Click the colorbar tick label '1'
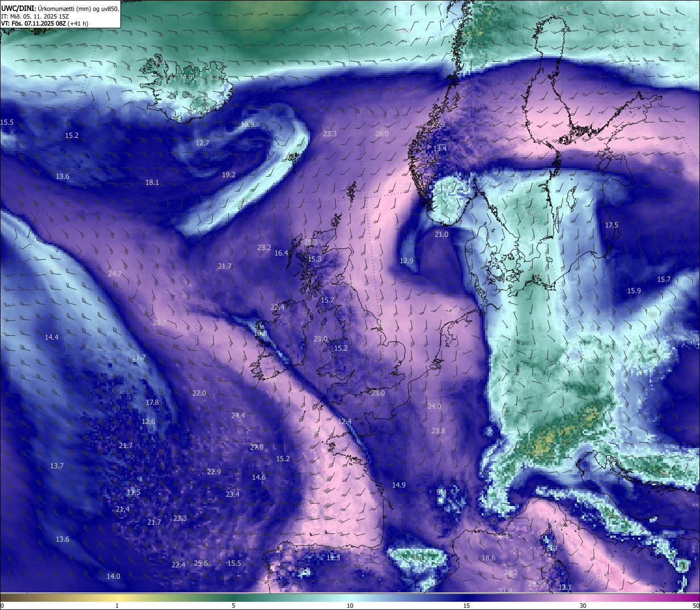This screenshot has height=610, width=700. tap(117, 606)
